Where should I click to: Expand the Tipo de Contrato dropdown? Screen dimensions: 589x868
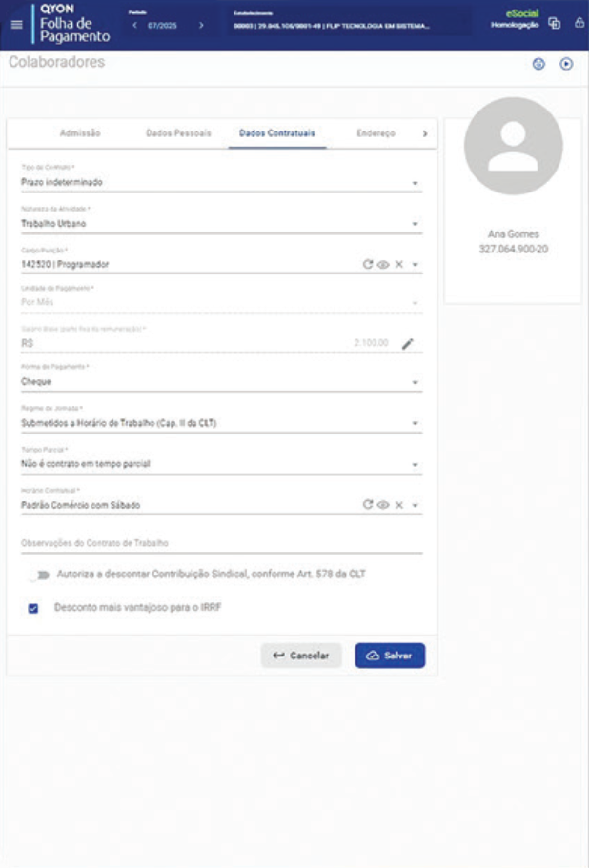coord(416,182)
